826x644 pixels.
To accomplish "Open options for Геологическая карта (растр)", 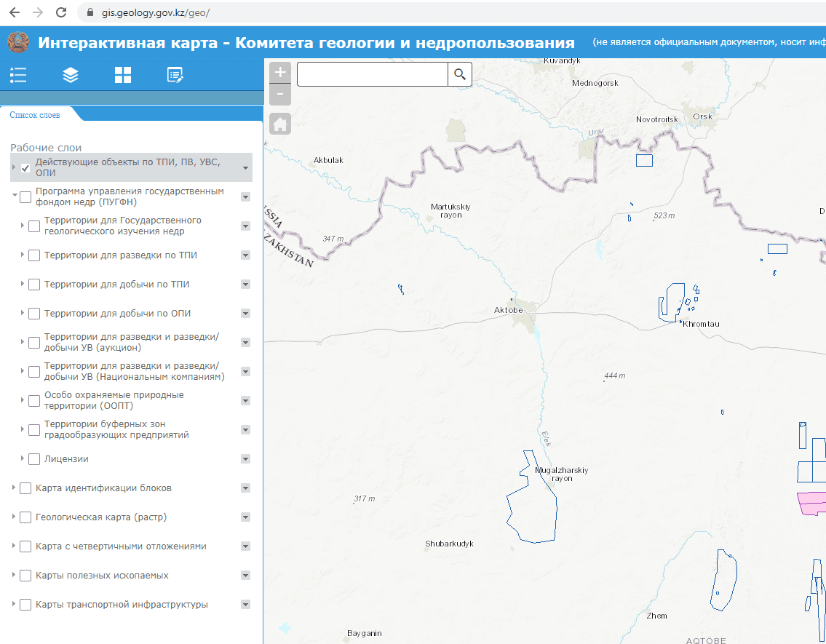I will [x=245, y=517].
